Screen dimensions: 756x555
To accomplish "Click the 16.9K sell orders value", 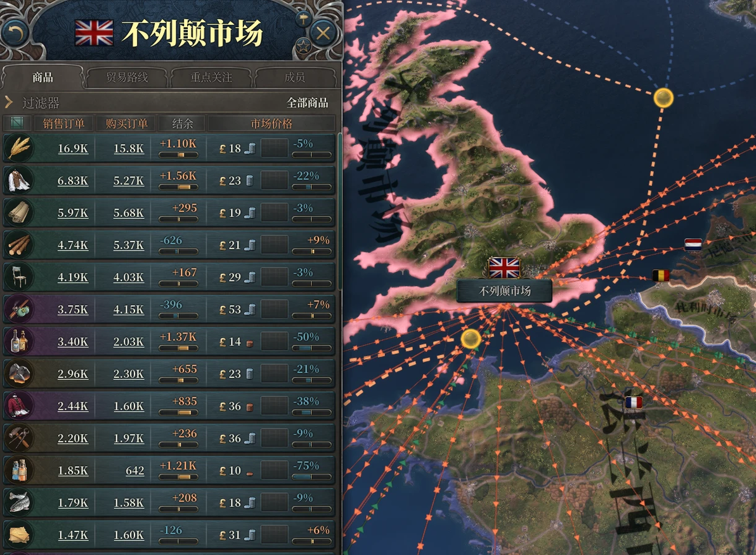I will click(x=73, y=148).
